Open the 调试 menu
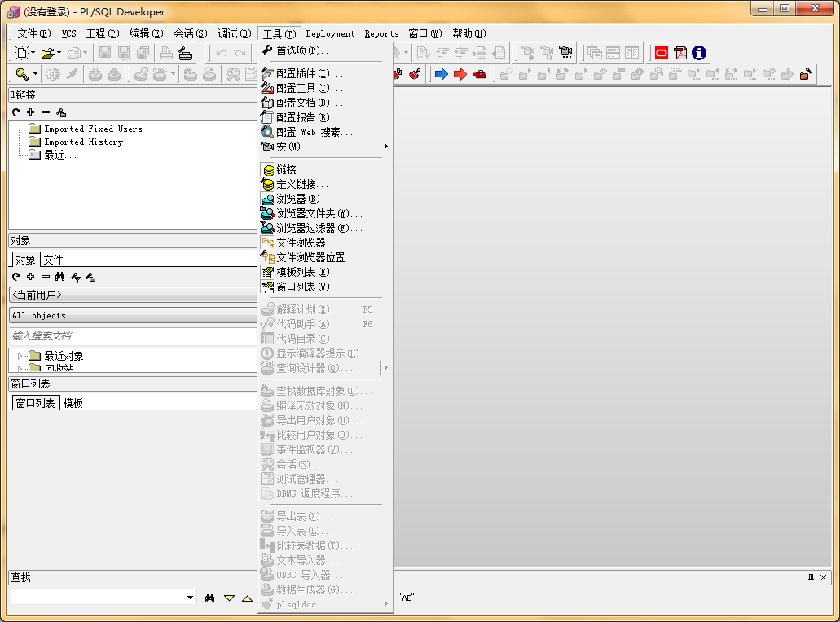Viewport: 840px width, 622px height. pos(234,33)
